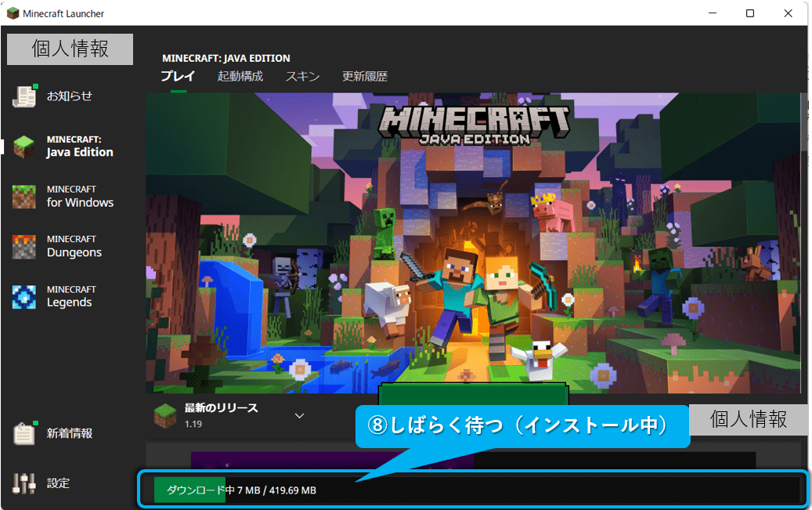This screenshot has height=510, width=812.
Task: Open the お知らせ sidebar entry
Action: (70, 96)
